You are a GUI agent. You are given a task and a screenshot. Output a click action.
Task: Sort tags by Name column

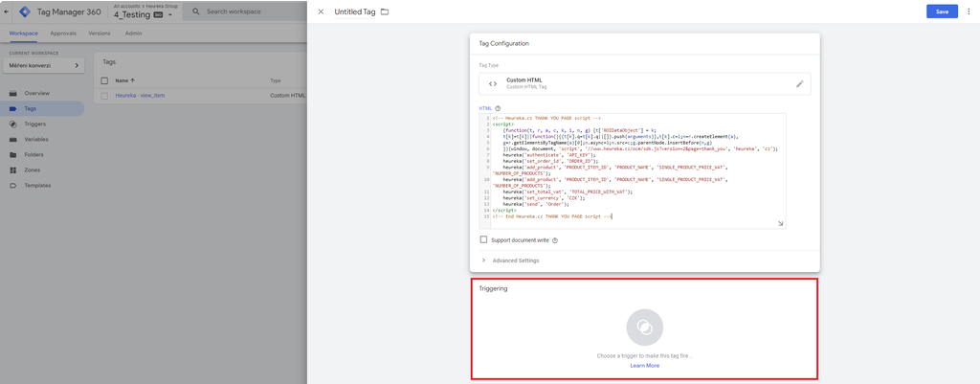(125, 80)
